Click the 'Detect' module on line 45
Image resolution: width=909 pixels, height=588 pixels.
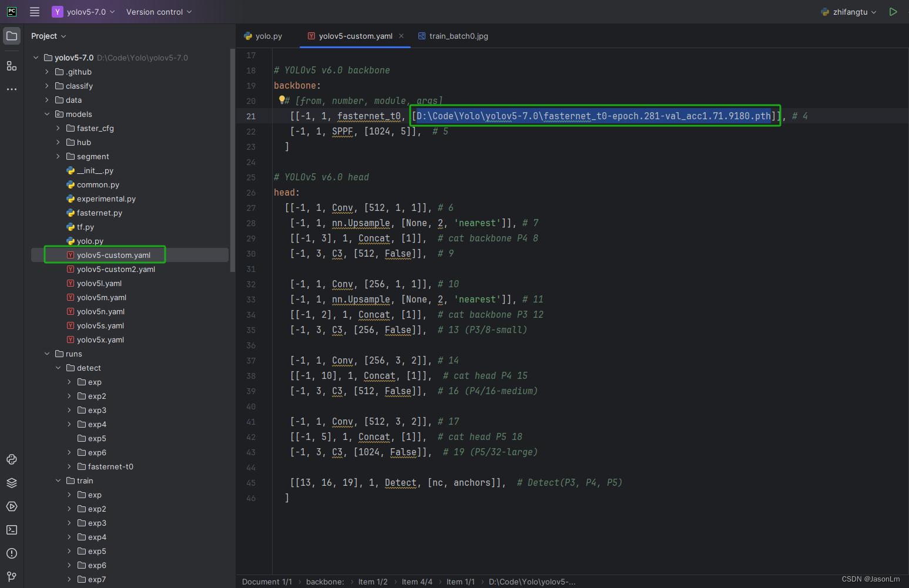tap(401, 483)
